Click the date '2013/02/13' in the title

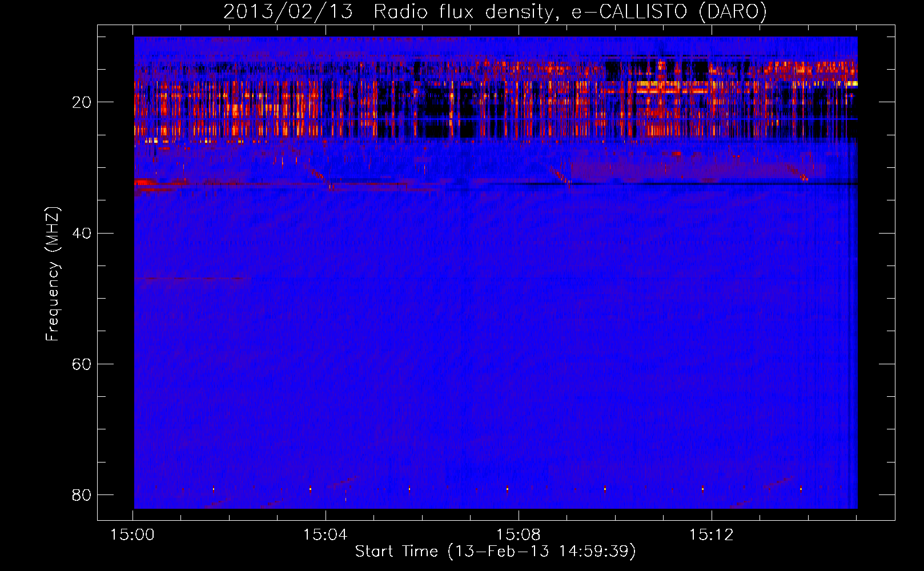click(288, 12)
